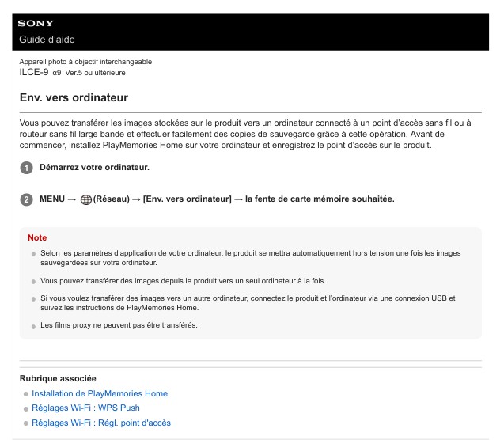504x440 pixels.
Task: Select the Env. vers ordinateur page heading
Action: 73,98
